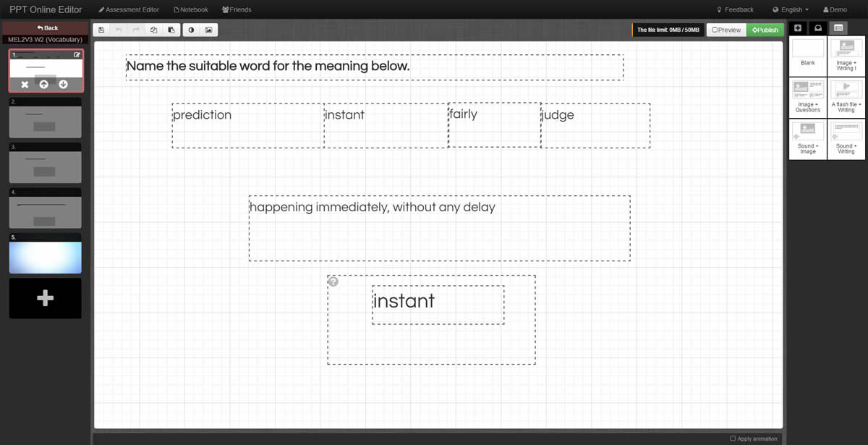Click the edit icon on slide 1 thumbnail
868x445 pixels.
pos(77,55)
